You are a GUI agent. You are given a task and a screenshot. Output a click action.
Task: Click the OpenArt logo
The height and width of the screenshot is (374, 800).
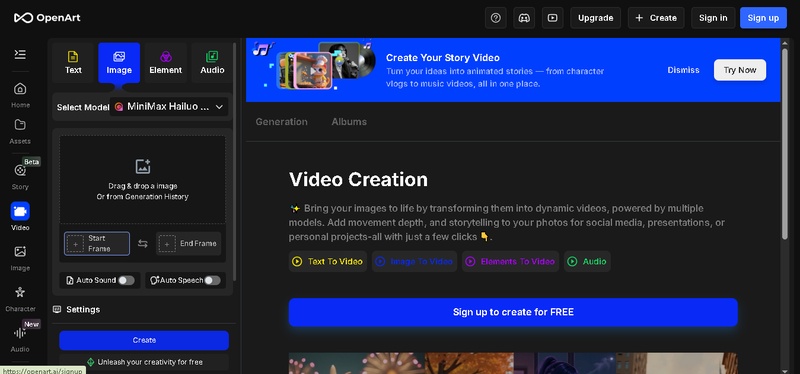pos(47,18)
